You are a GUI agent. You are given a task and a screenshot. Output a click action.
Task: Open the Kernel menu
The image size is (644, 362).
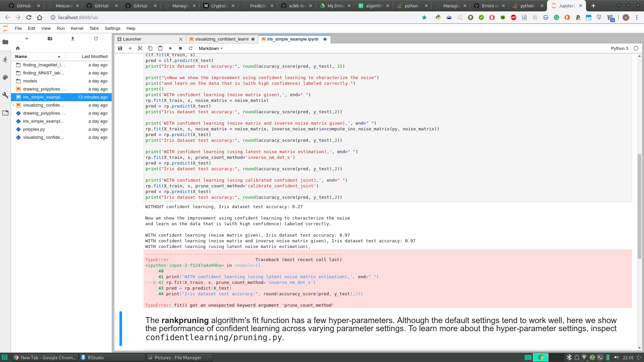click(77, 28)
